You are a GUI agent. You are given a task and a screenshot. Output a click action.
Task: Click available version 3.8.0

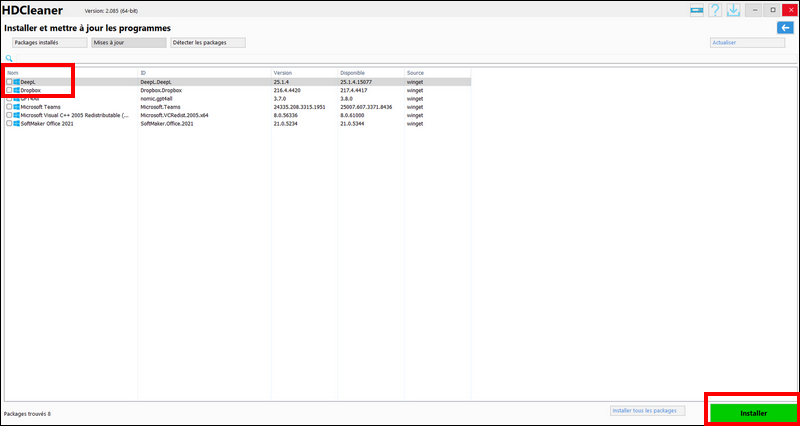coord(346,98)
